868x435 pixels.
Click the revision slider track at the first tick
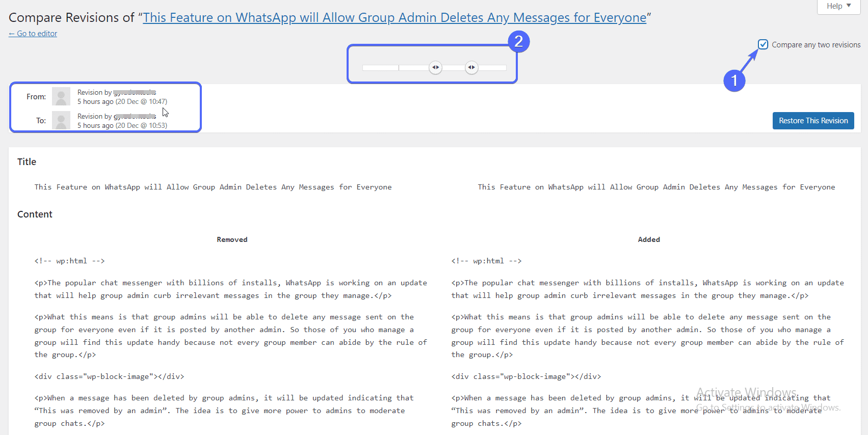(x=399, y=67)
